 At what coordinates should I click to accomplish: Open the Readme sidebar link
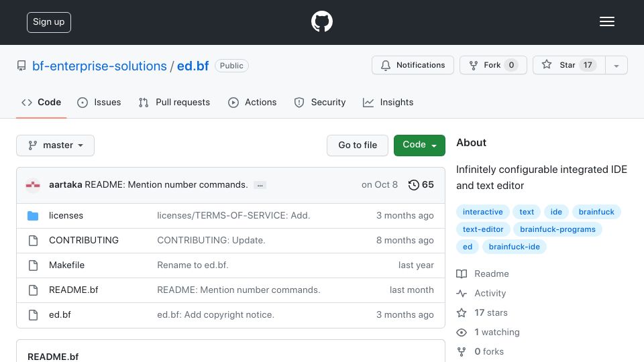pos(492,274)
